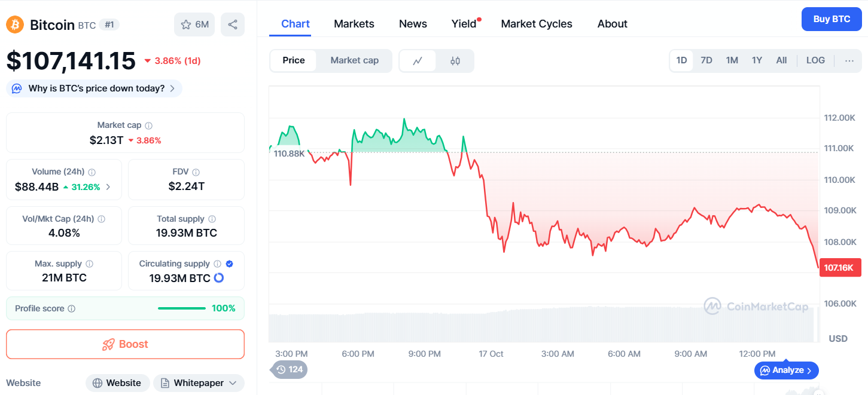This screenshot has height=395, width=868.
Task: Select the candlestick chart icon
Action: (x=455, y=60)
